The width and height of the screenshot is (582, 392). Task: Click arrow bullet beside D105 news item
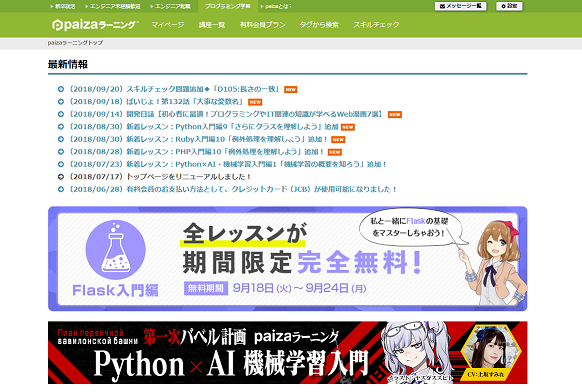(61, 89)
